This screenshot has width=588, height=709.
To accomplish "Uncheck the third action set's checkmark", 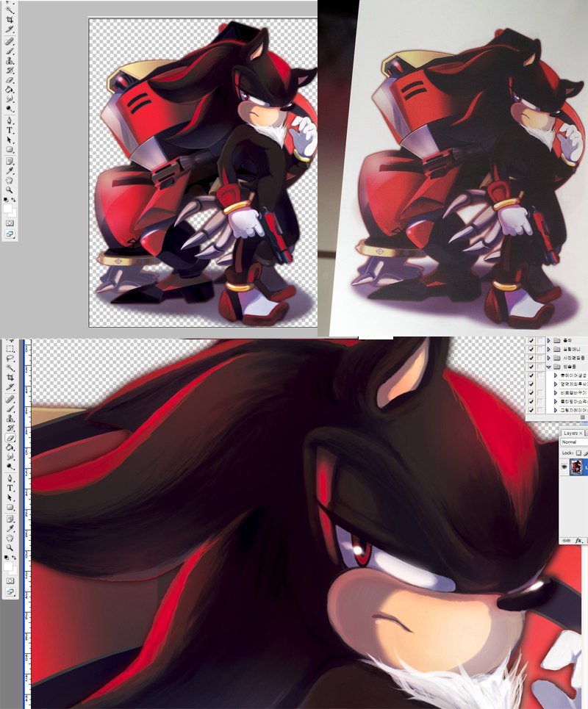I will tap(531, 358).
